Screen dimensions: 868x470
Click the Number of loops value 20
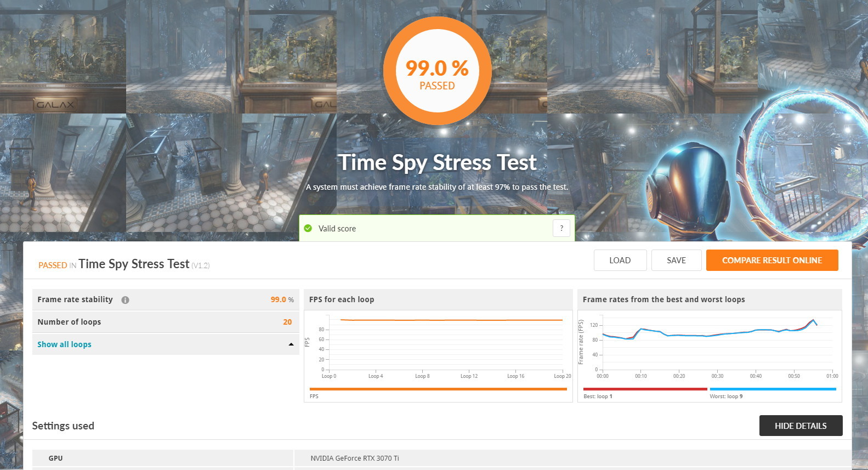tap(287, 322)
